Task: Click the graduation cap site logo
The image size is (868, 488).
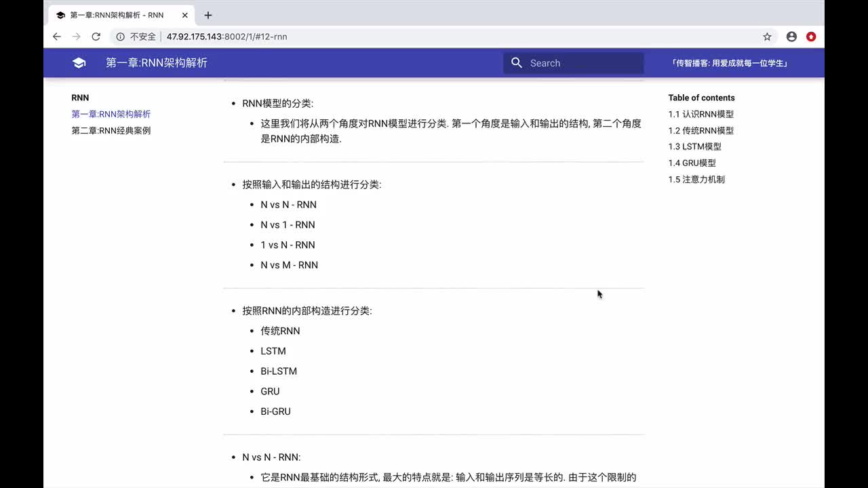Action: [79, 63]
